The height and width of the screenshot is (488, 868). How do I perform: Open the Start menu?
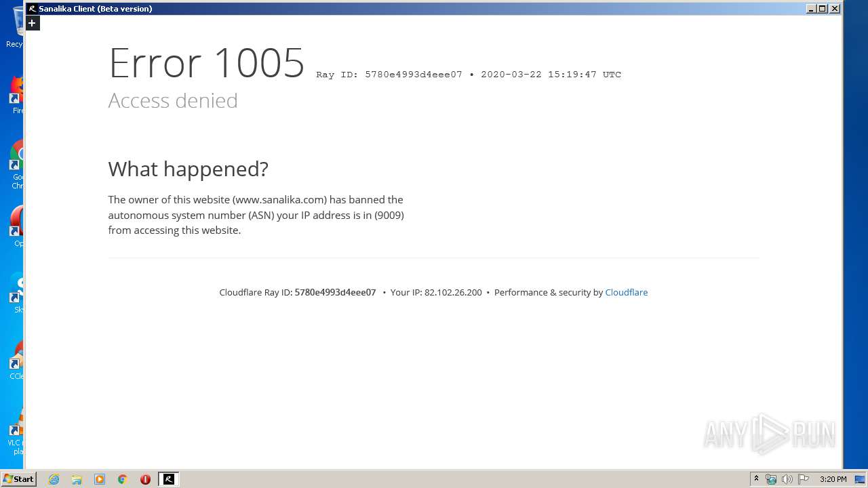click(x=18, y=479)
